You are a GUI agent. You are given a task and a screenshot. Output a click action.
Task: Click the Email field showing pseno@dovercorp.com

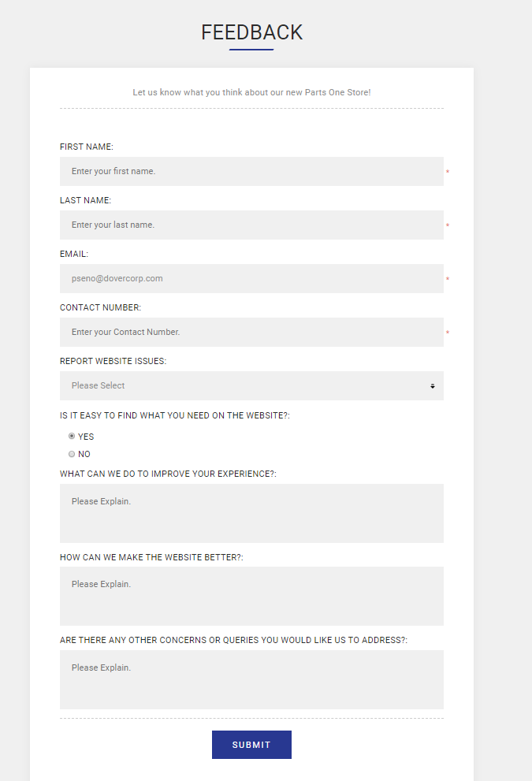pyautogui.click(x=251, y=278)
